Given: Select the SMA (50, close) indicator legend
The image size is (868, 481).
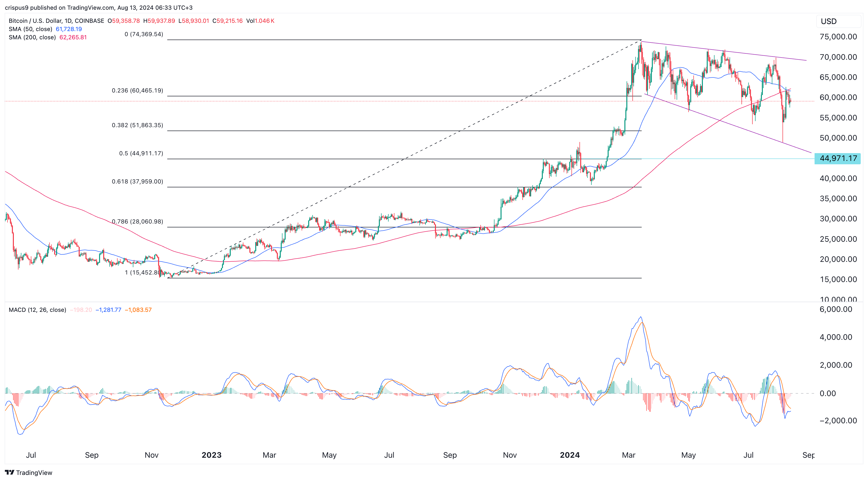Looking at the screenshot, I should tap(30, 29).
